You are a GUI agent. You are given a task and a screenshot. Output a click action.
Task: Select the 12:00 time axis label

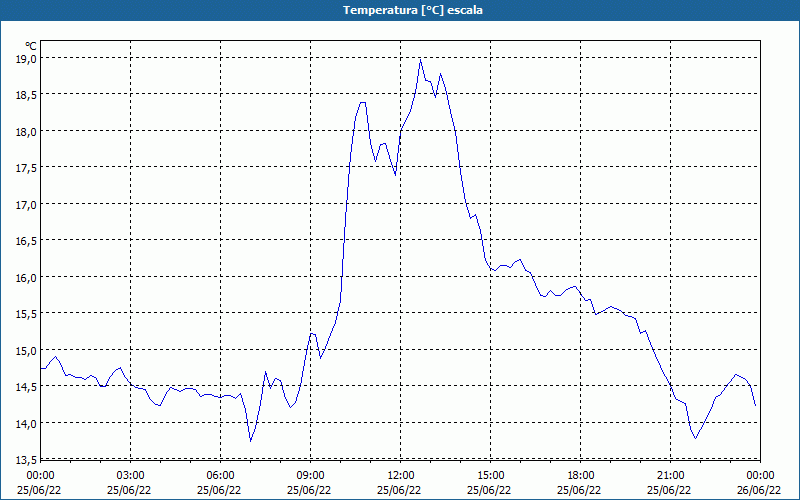401,476
